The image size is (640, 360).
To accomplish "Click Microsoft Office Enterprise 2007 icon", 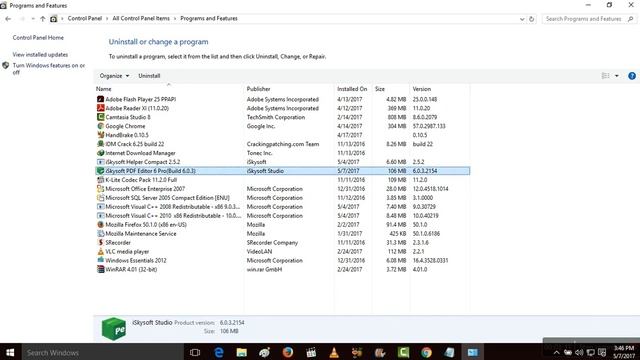I will click(100, 189).
